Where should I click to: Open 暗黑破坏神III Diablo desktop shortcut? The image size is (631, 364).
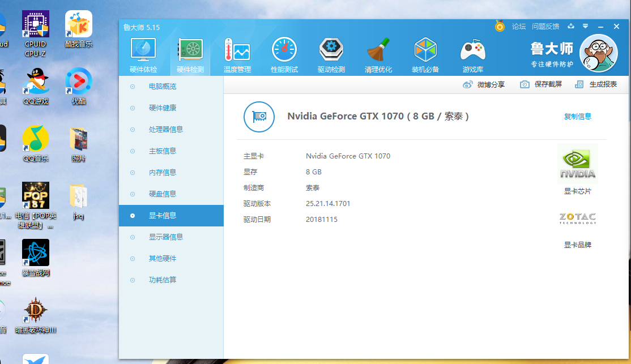[36, 315]
